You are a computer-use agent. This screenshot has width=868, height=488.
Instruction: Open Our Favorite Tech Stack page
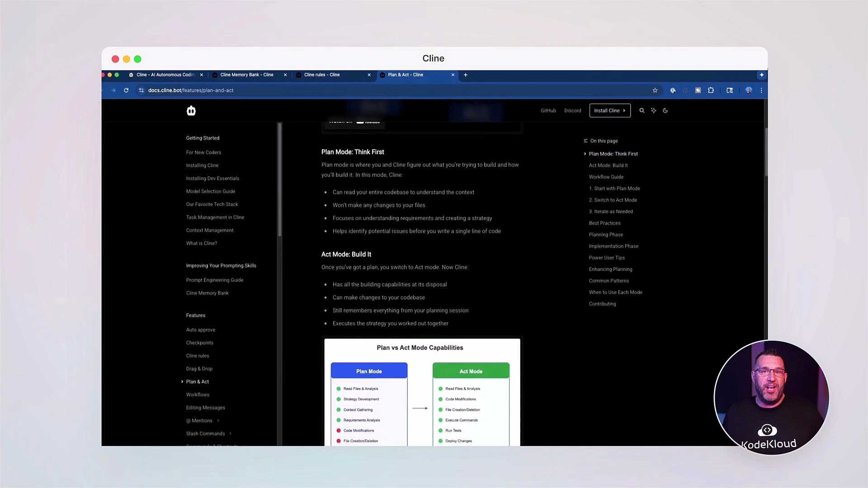(212, 205)
